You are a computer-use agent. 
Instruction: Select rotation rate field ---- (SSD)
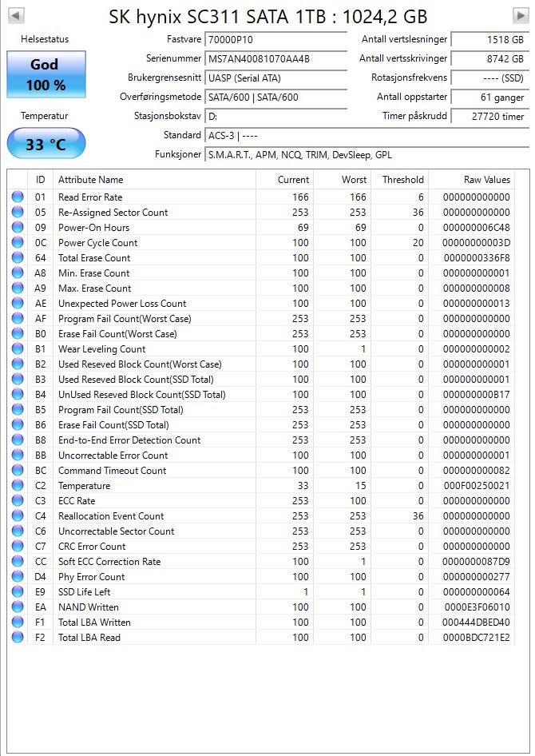pos(489,78)
